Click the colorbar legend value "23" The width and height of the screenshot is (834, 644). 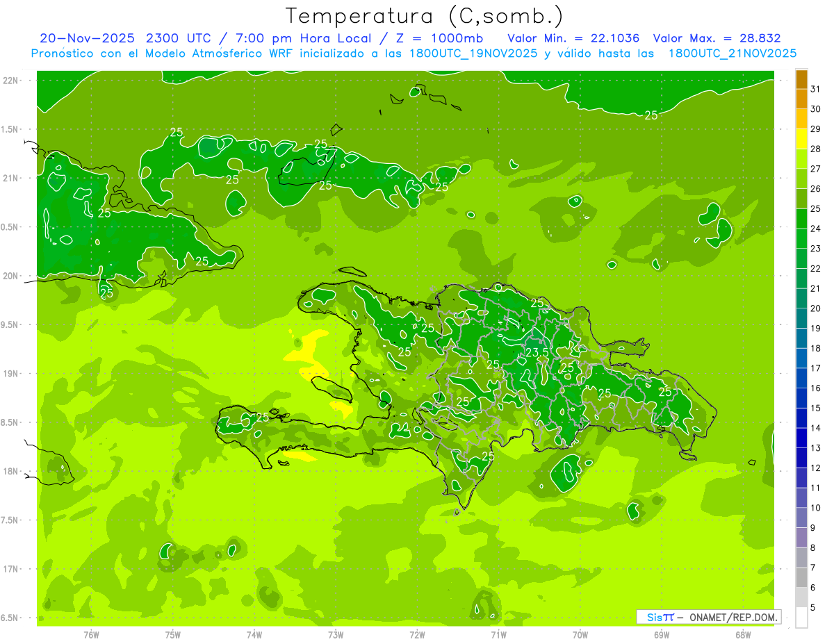816,249
